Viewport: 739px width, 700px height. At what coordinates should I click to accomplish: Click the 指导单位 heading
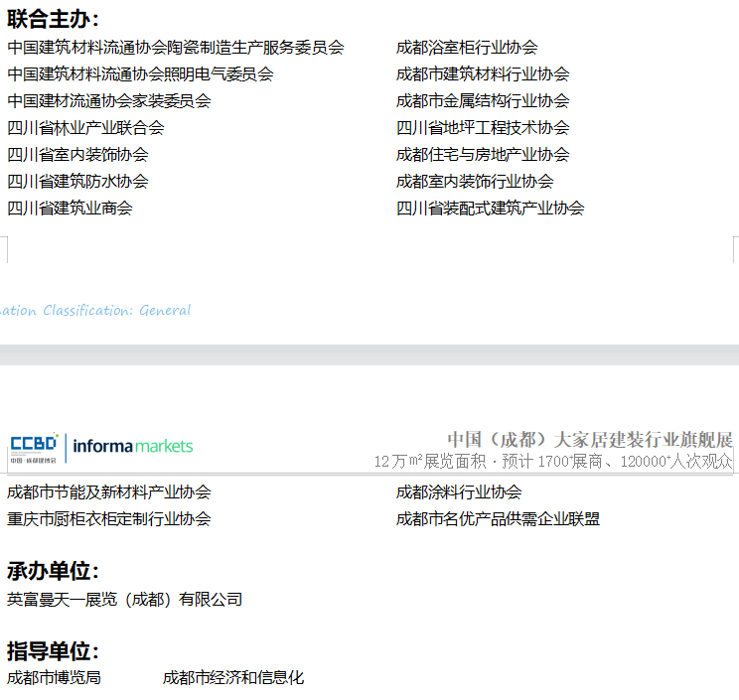click(54, 651)
